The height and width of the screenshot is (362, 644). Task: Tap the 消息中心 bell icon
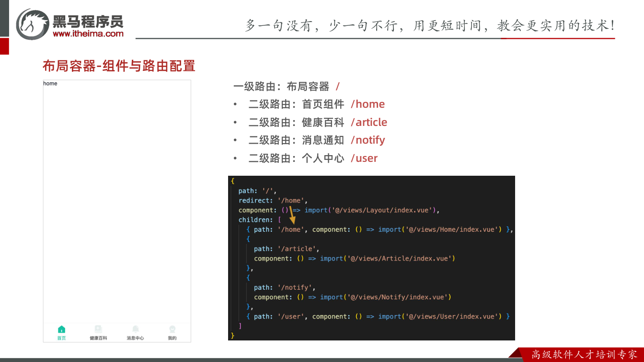136,329
